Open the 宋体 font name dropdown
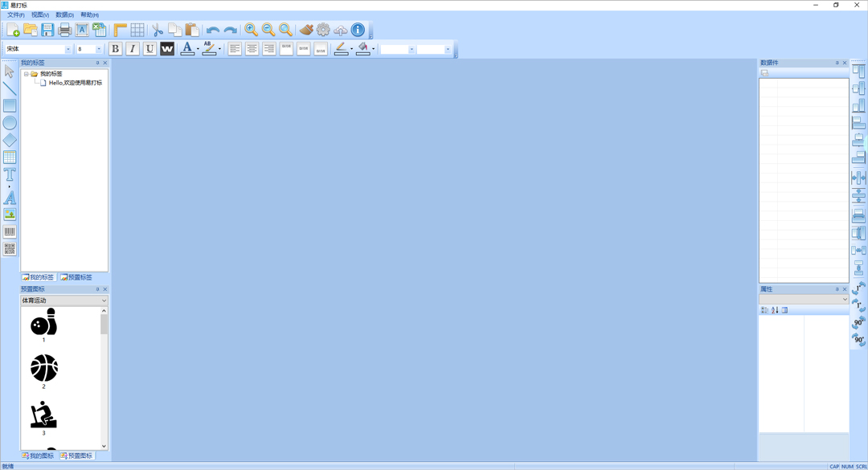Viewport: 868px width, 470px height. (68, 49)
